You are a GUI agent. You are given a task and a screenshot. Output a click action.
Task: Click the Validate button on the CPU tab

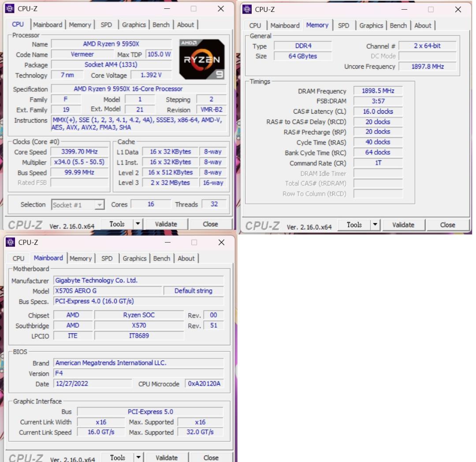[x=166, y=223]
